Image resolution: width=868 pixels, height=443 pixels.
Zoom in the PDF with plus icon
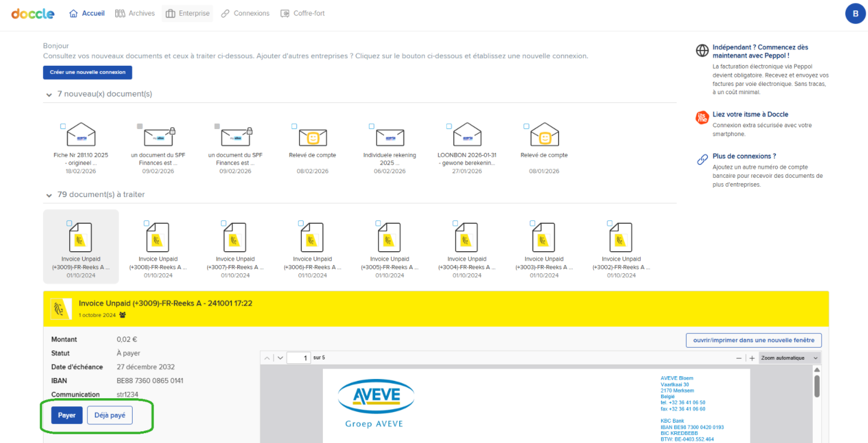pos(752,358)
